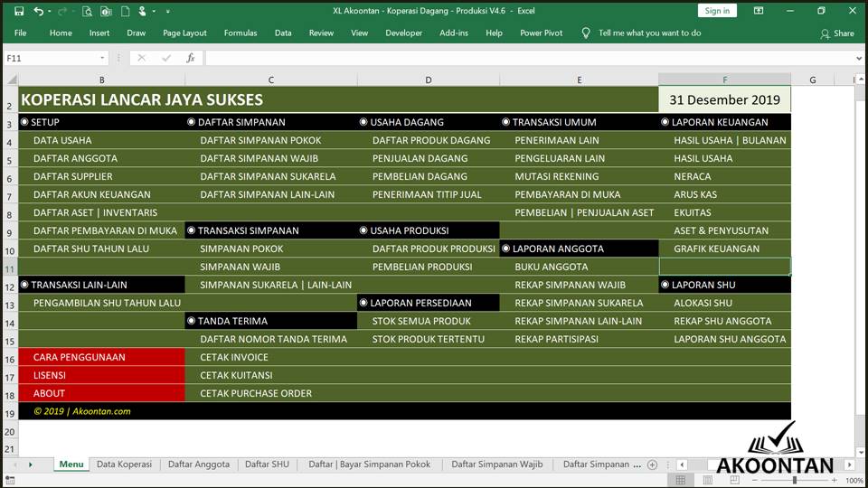Open the File tab
The height and width of the screenshot is (488, 868).
(21, 33)
